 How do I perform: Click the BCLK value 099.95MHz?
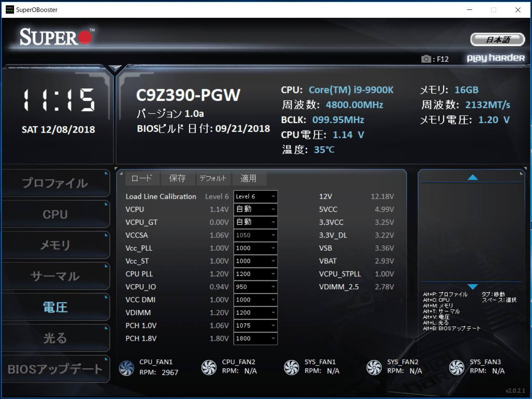338,120
